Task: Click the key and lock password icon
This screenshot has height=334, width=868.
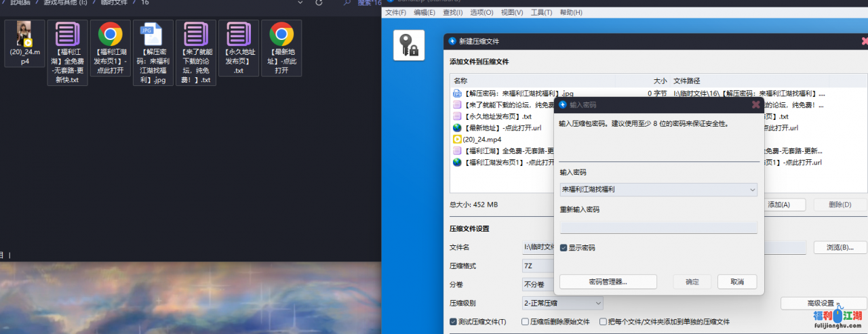Action: pyautogui.click(x=409, y=45)
